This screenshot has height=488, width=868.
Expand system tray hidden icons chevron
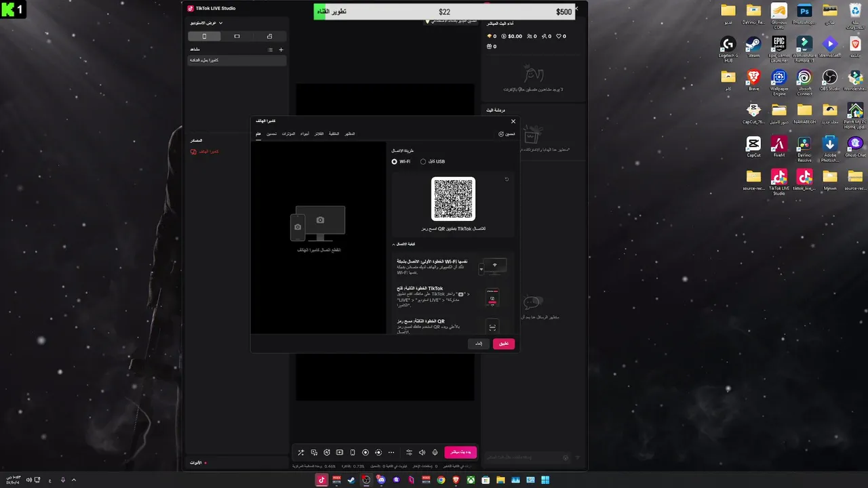74,480
